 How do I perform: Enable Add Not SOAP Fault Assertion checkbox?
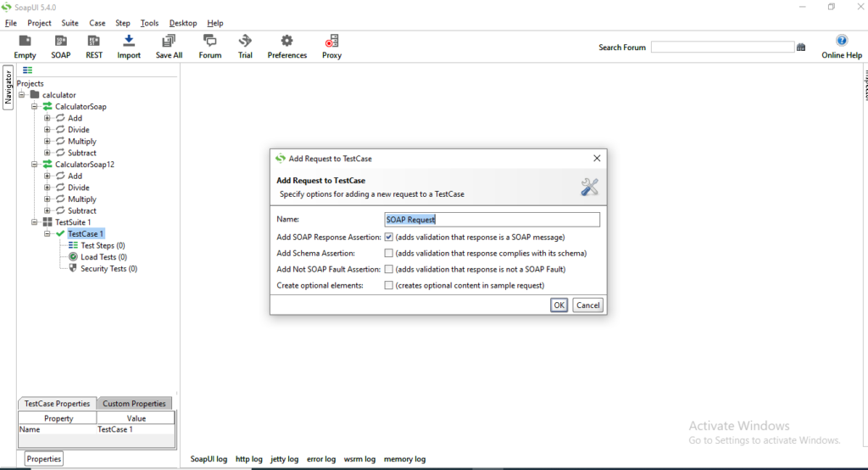point(388,270)
